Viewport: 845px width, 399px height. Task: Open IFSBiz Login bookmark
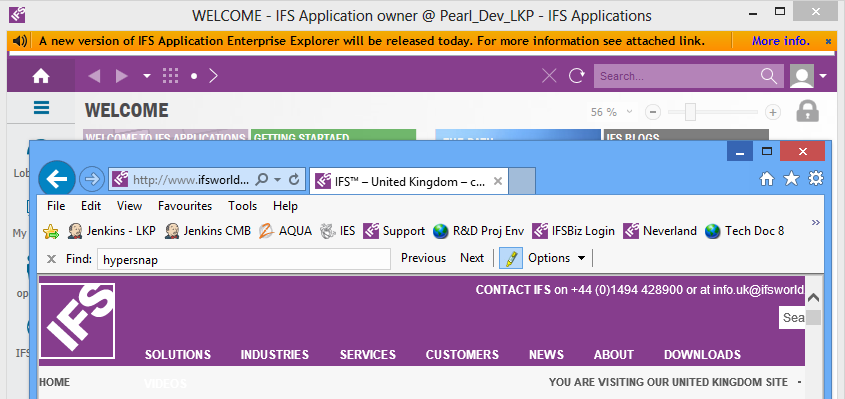coord(573,231)
